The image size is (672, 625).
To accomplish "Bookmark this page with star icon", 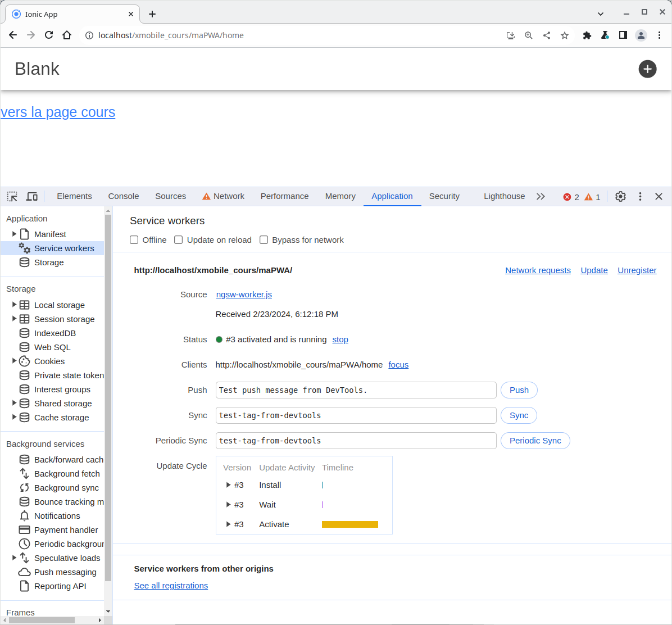I will pyautogui.click(x=565, y=35).
